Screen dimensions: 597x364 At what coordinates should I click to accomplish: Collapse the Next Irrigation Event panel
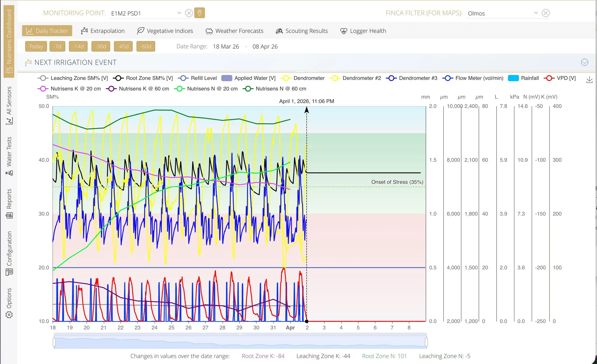(585, 62)
